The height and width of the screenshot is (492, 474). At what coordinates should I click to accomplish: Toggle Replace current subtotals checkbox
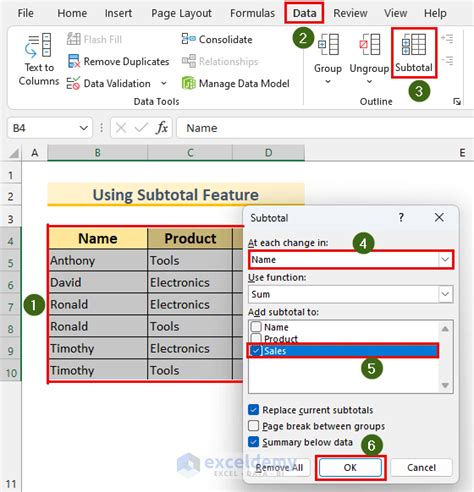coord(253,410)
